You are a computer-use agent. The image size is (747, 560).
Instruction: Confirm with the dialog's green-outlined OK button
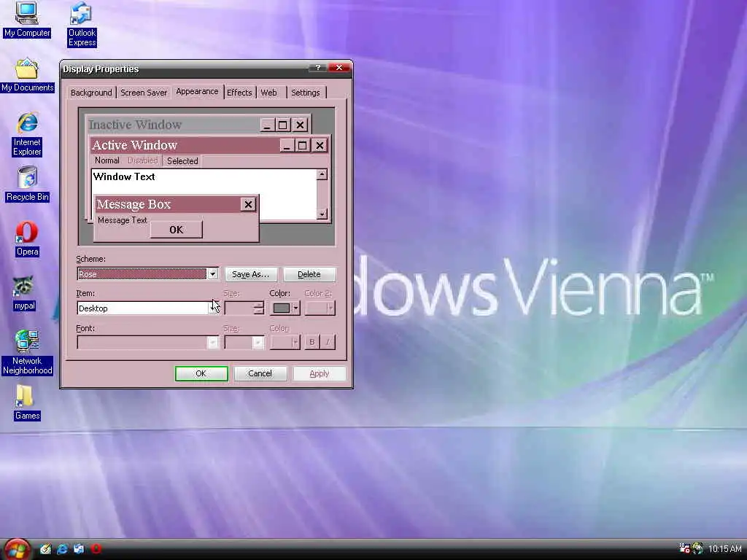coord(201,373)
